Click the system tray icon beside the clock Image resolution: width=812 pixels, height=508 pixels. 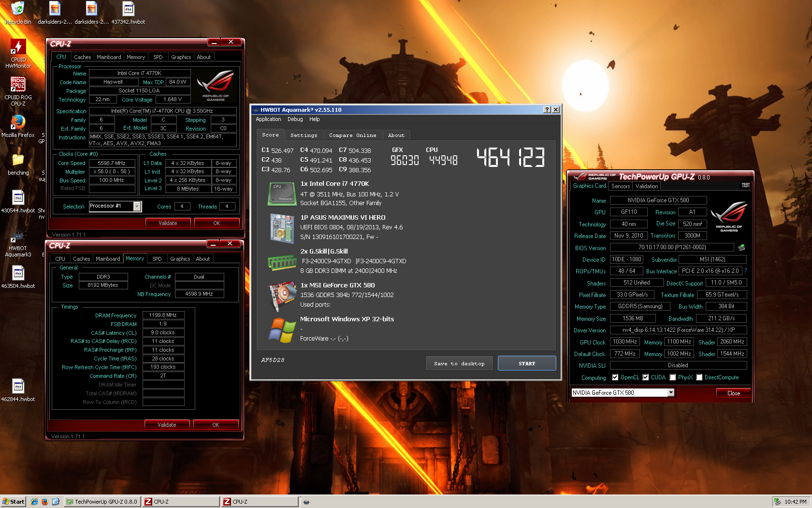(x=777, y=502)
